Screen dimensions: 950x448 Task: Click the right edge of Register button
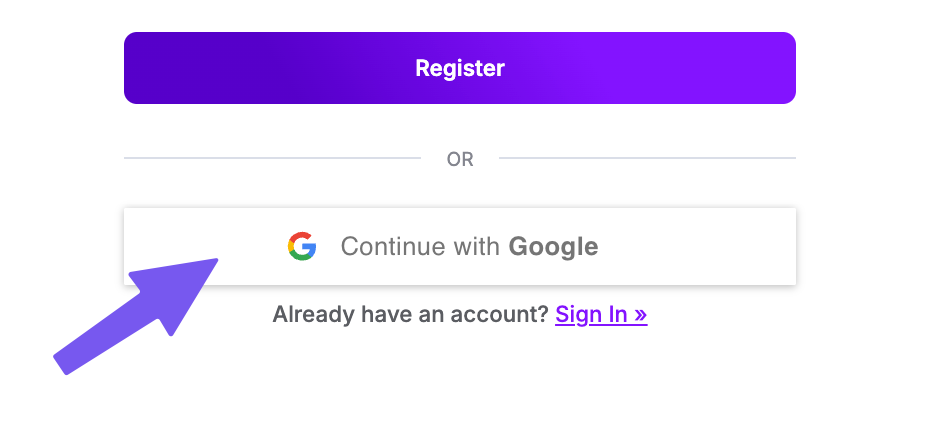pyautogui.click(x=786, y=68)
